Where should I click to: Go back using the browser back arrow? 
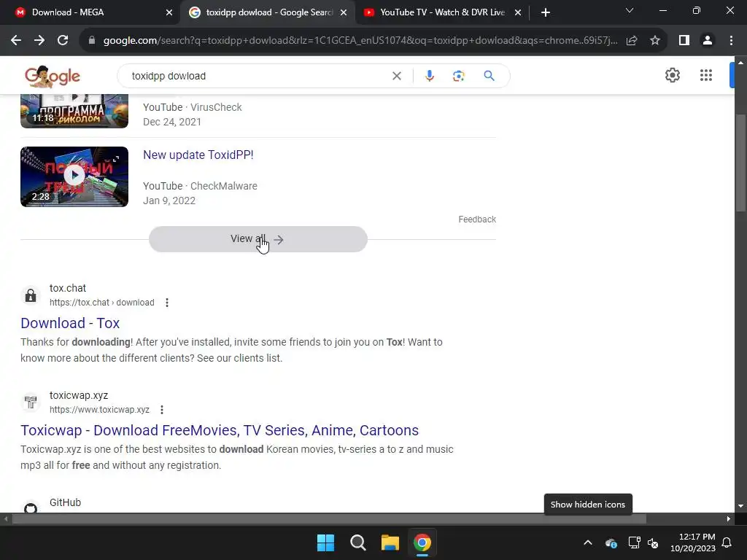pyautogui.click(x=16, y=41)
